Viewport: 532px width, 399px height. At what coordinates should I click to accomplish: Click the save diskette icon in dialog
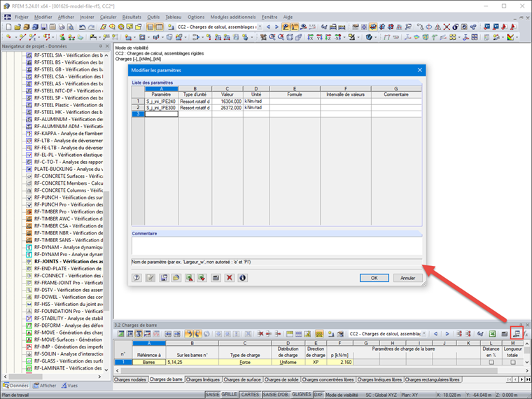click(164, 277)
